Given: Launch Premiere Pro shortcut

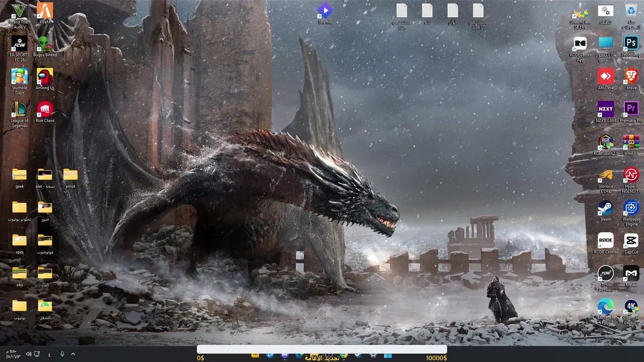Looking at the screenshot, I should pyautogui.click(x=631, y=112).
